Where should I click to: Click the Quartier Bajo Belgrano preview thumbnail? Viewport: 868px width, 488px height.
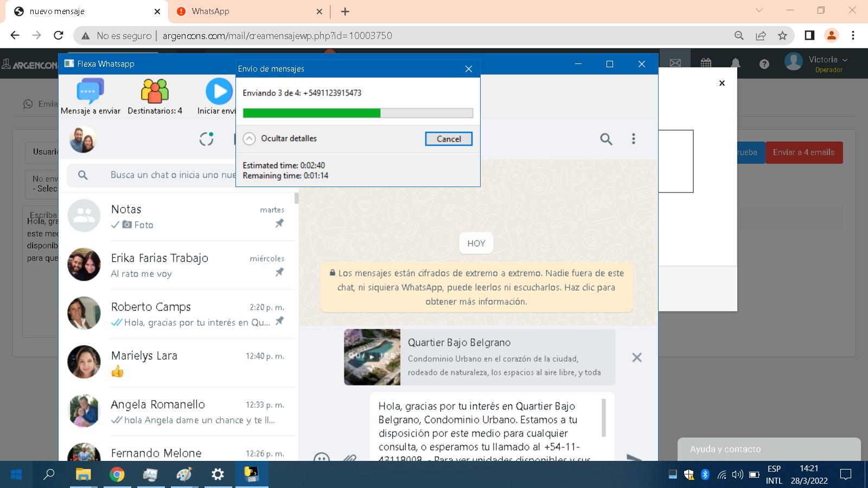pos(372,357)
